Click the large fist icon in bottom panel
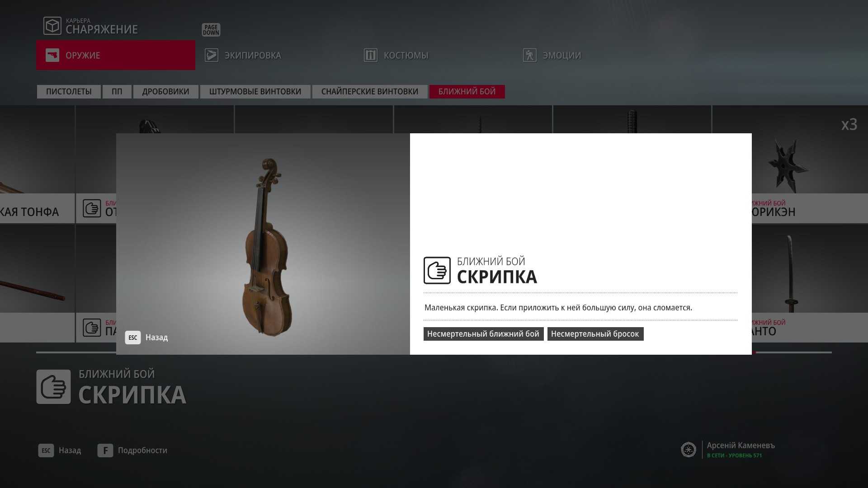Screen dimensions: 868x488 [x=53, y=387]
